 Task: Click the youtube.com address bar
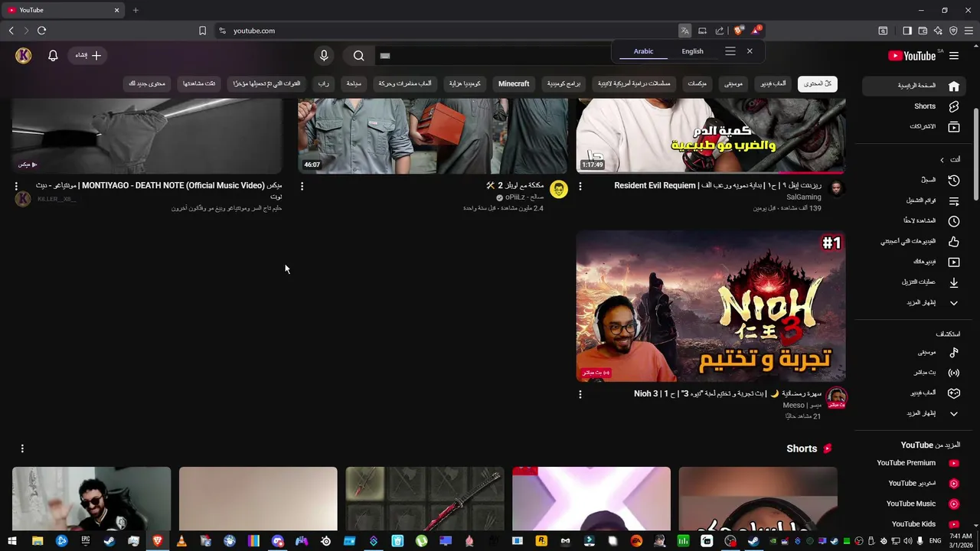tap(444, 31)
